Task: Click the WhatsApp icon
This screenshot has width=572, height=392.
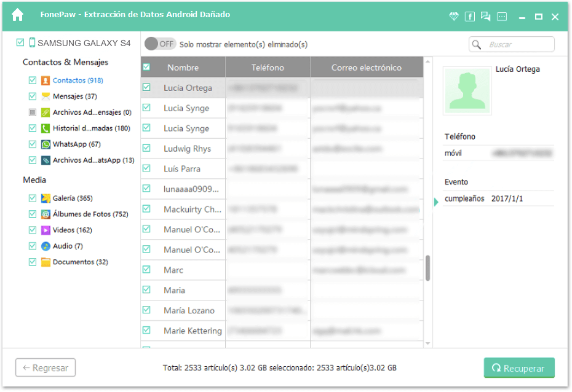Action: tap(46, 144)
